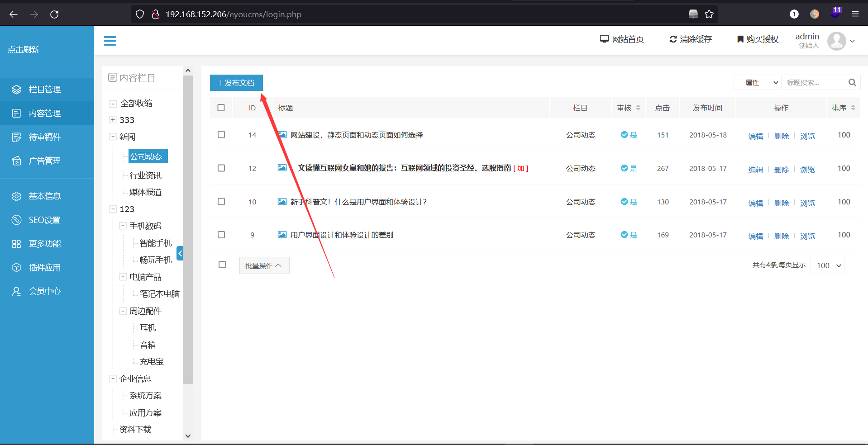Open 广告管理 in the sidebar
This screenshot has height=445, width=868.
point(47,161)
